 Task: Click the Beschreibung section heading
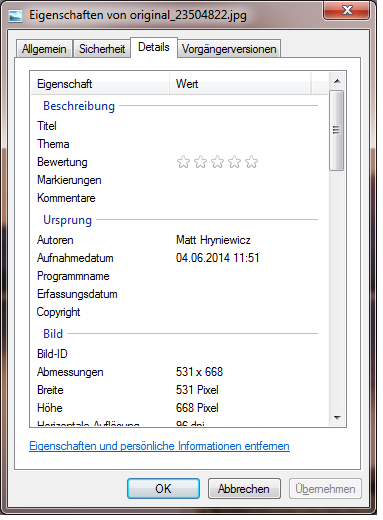tap(79, 106)
